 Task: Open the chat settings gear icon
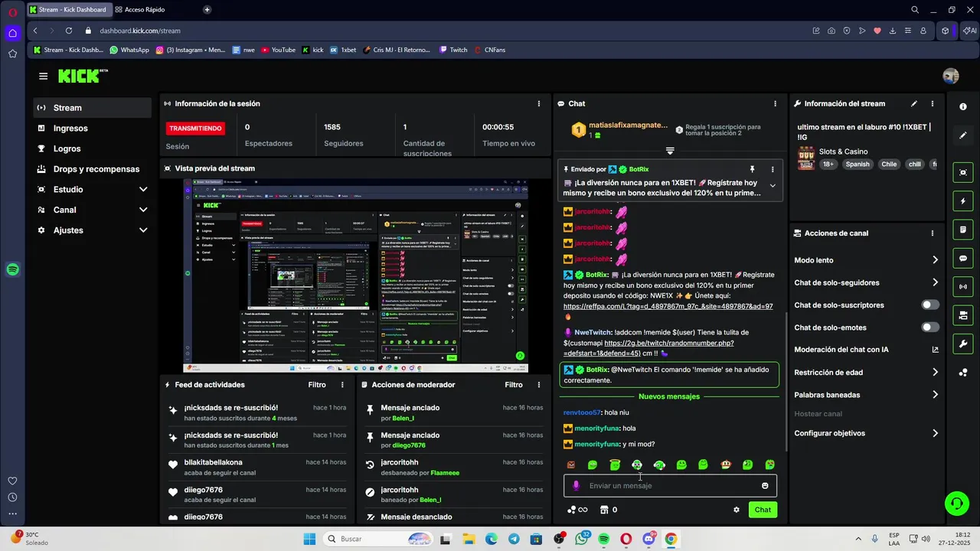737,510
